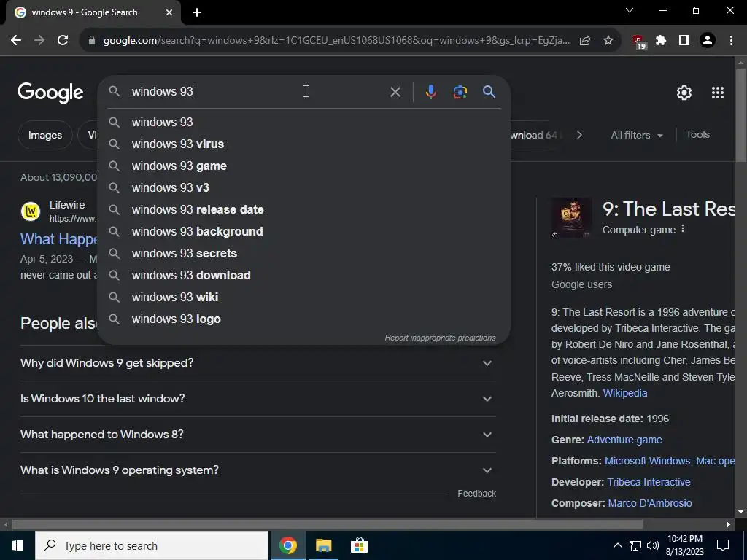Click the share page icon in address bar
The image size is (747, 560).
coord(585,41)
